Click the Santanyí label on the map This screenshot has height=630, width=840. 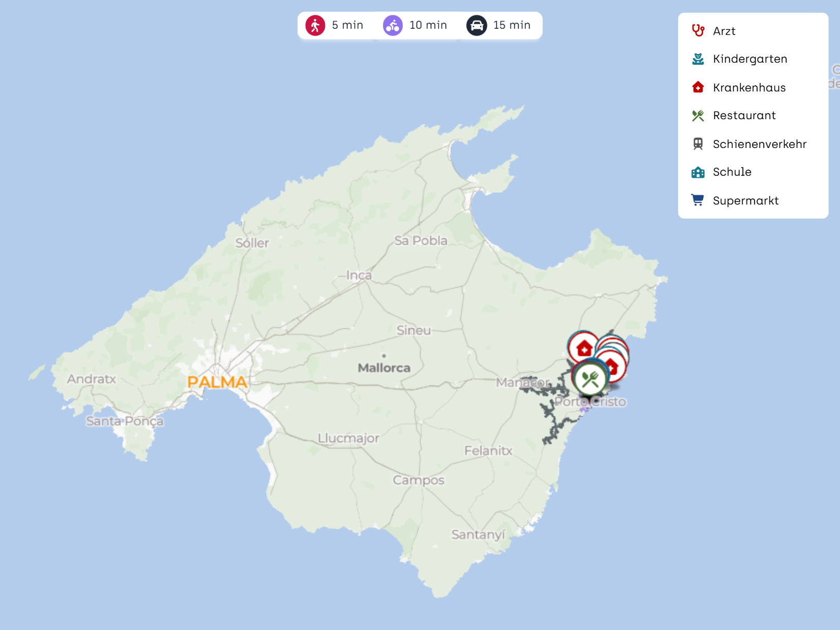(x=478, y=535)
